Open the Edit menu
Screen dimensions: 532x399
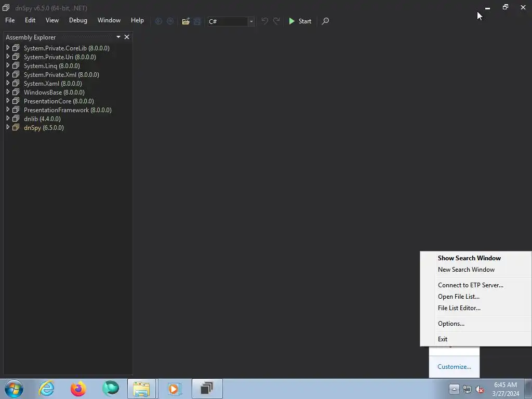click(30, 20)
